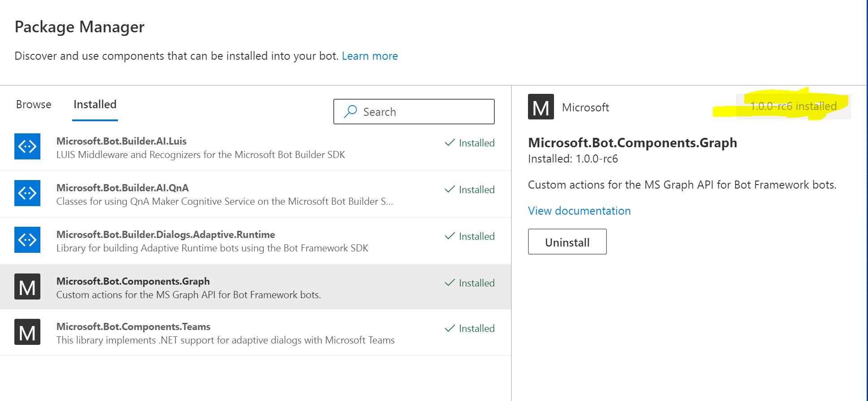
Task: Click the LUIS Middleware and Recognizers description
Action: tap(201, 155)
